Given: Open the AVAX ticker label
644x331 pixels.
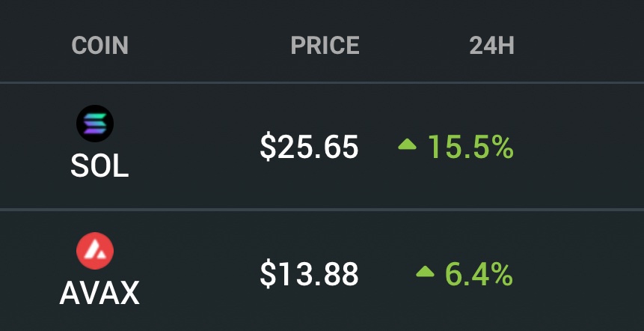Looking at the screenshot, I should coord(99,293).
